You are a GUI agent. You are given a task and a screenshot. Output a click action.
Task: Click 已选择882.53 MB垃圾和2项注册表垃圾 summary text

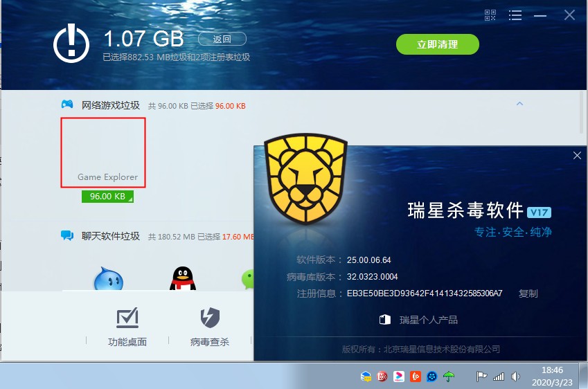176,57
